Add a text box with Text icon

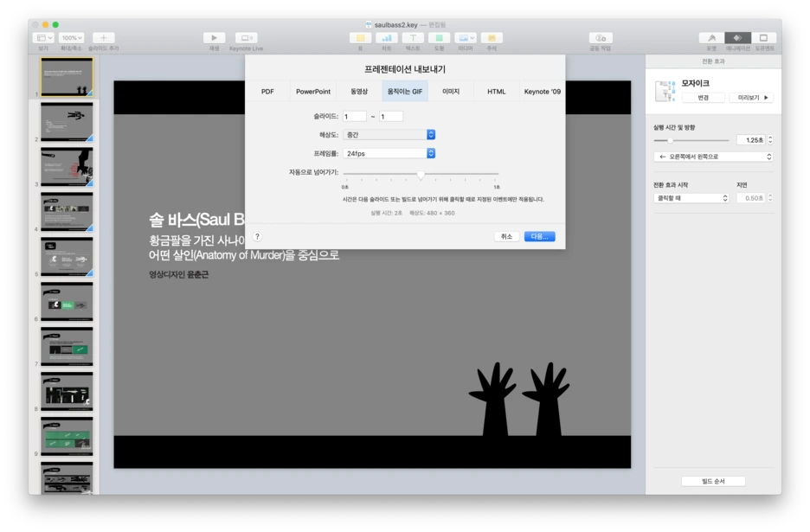pyautogui.click(x=413, y=38)
